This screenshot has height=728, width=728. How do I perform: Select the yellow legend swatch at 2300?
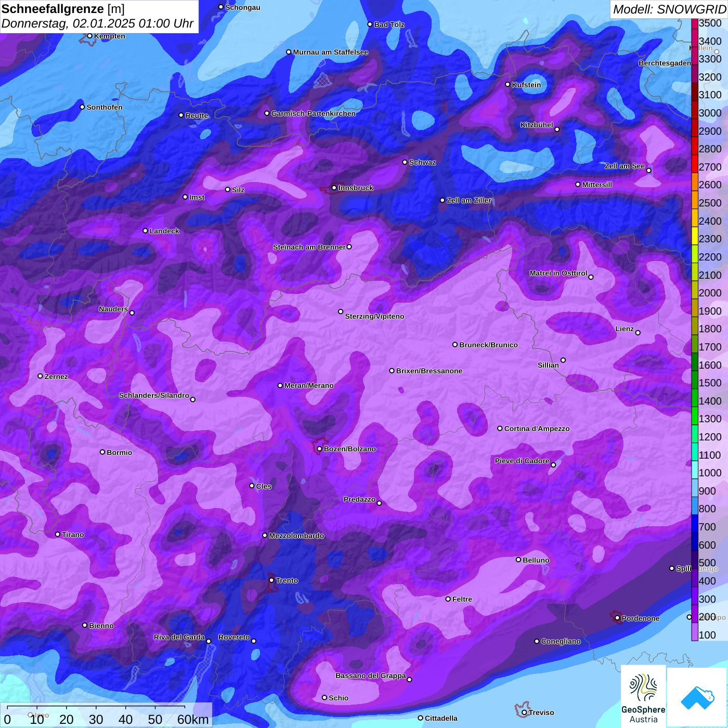pos(695,236)
